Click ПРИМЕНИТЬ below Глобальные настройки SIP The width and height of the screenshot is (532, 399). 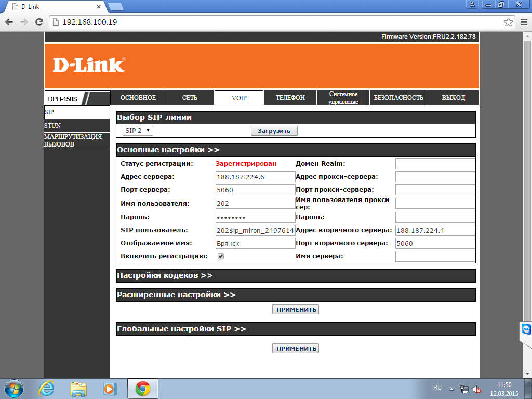(x=296, y=349)
